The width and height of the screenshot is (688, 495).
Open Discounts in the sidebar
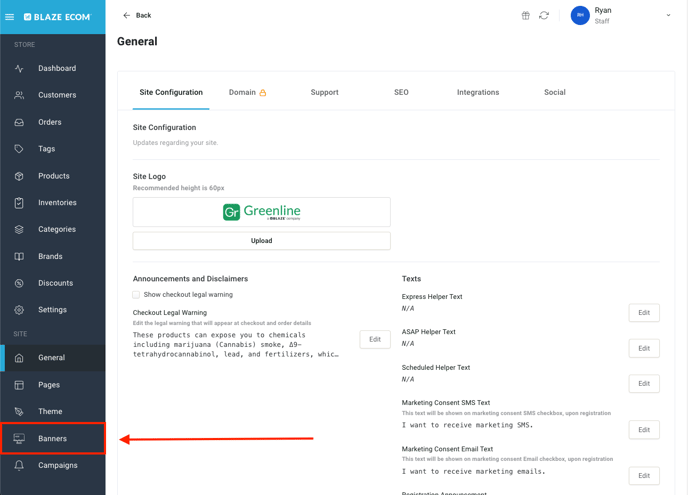pyautogui.click(x=55, y=283)
